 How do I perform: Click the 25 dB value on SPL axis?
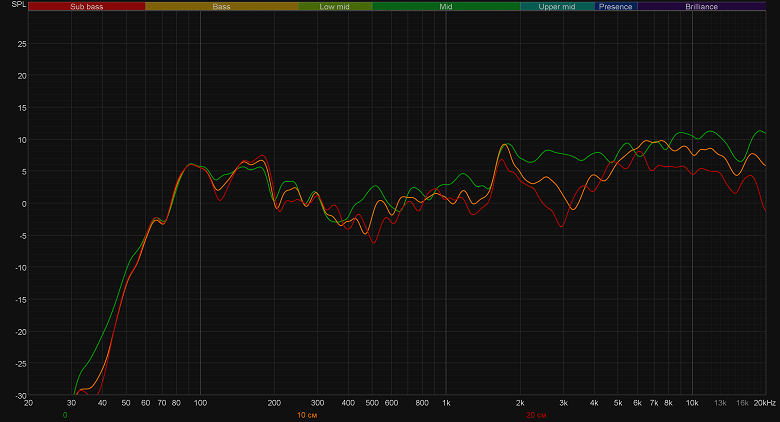(22, 44)
